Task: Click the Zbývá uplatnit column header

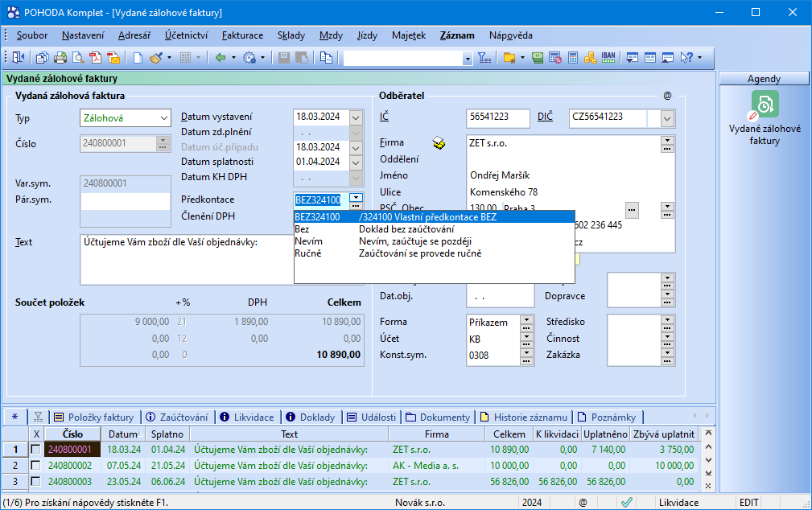Action: [664, 434]
